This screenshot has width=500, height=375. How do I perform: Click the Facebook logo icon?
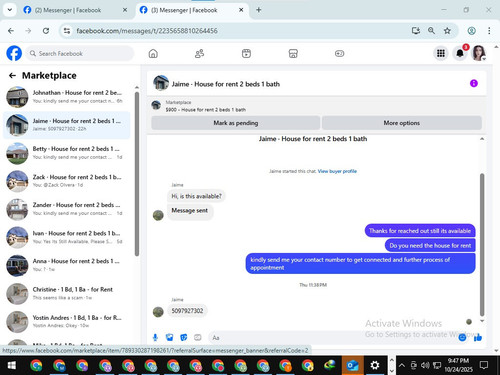coord(14,53)
